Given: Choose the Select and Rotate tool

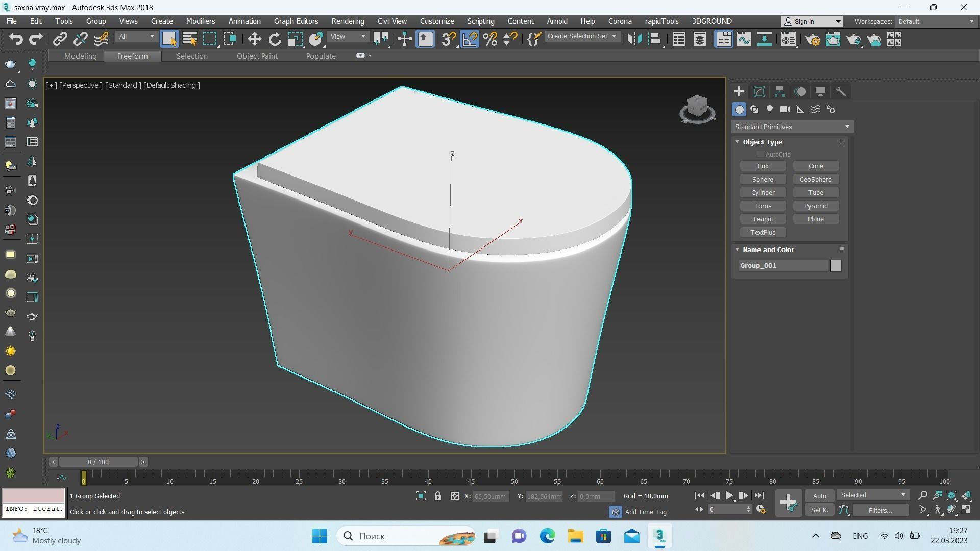Looking at the screenshot, I should (x=275, y=39).
